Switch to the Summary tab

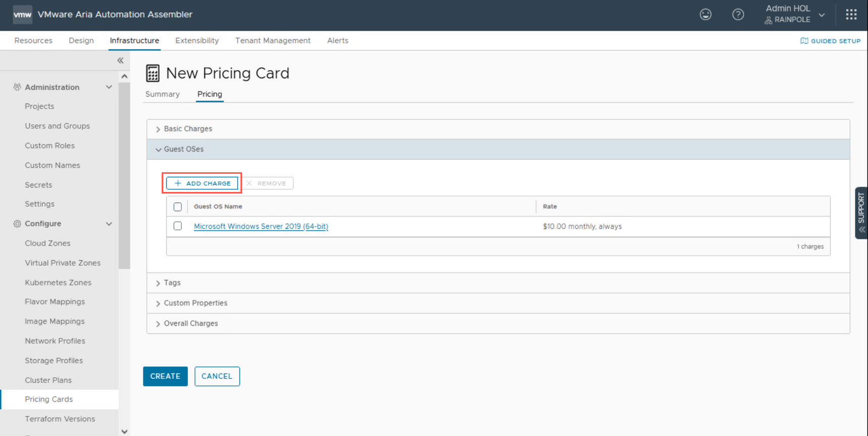click(162, 94)
